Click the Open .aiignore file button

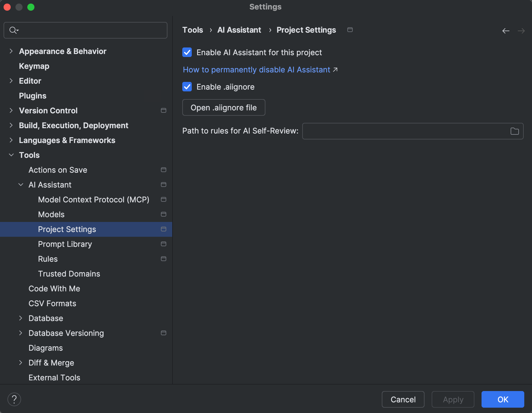(224, 107)
